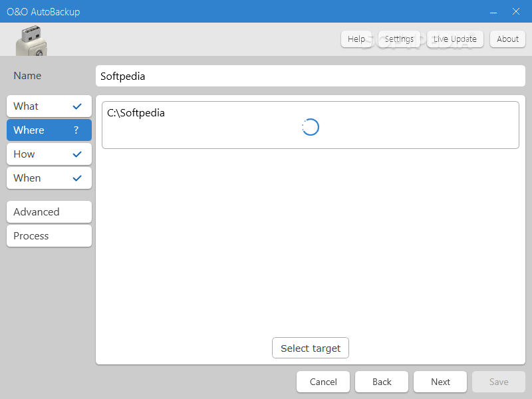Cancel the backup job setup
The height and width of the screenshot is (399, 532).
(323, 382)
